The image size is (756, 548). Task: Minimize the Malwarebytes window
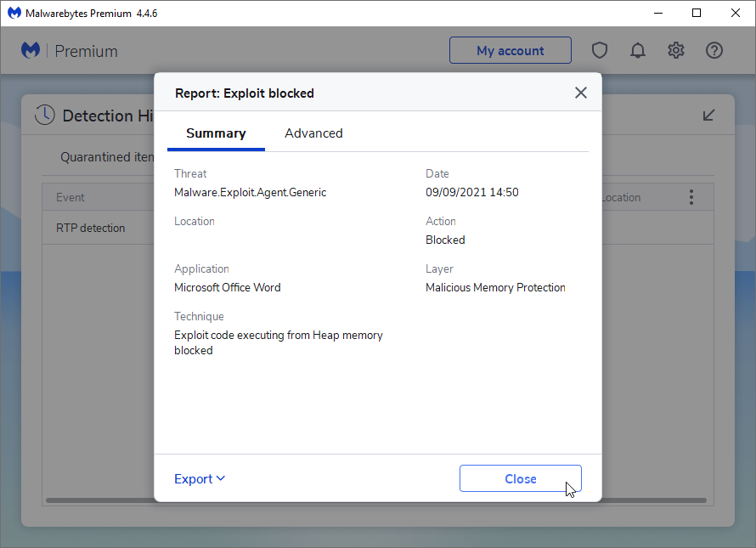point(658,13)
